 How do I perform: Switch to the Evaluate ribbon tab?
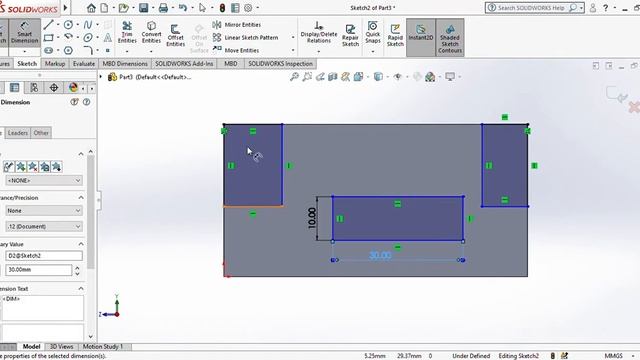[x=84, y=64]
